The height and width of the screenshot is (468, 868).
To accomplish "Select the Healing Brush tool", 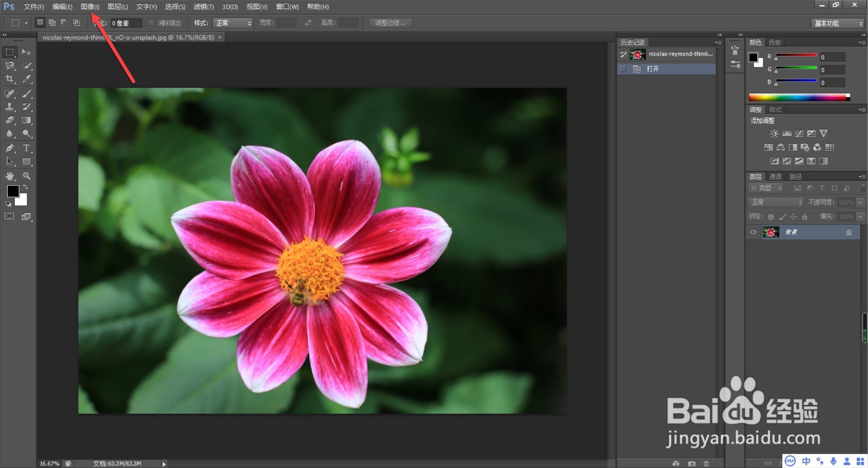I will (x=10, y=93).
